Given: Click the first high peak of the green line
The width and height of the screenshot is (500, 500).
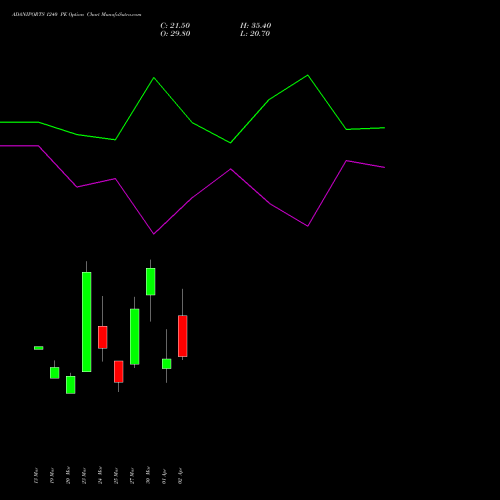Looking at the screenshot, I should 154,78.
